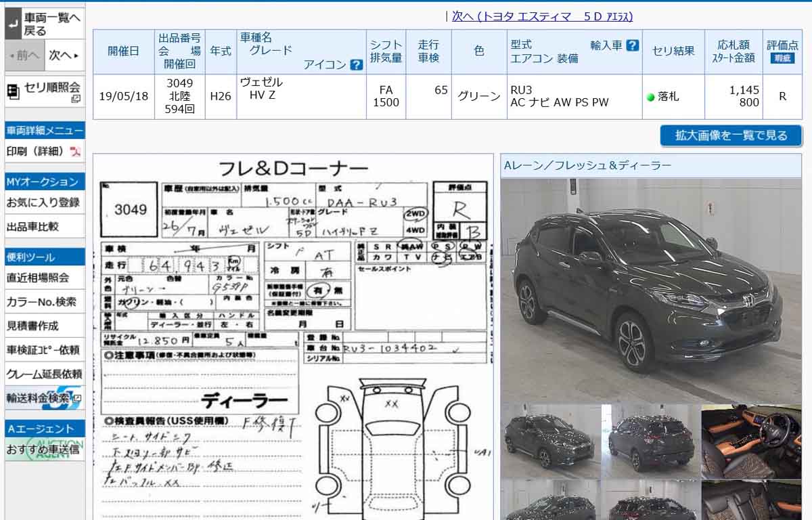The image size is (812, 520).
Task: Open 見積書作成 estimate creation
Action: [45, 326]
